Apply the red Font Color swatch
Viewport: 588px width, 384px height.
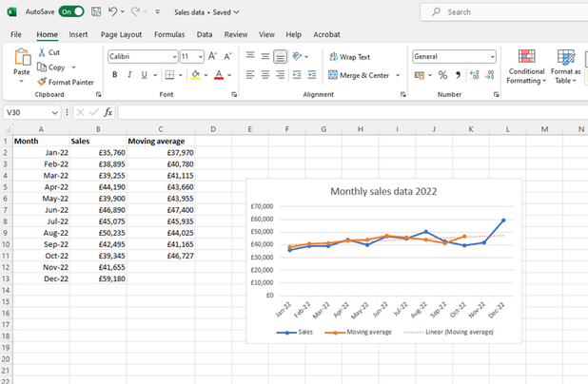pos(219,75)
